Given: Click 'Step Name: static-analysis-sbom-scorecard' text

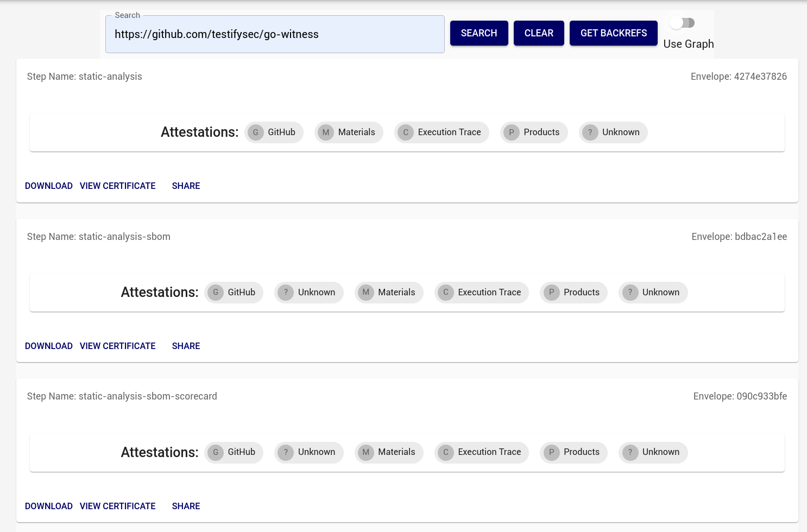Looking at the screenshot, I should 122,396.
